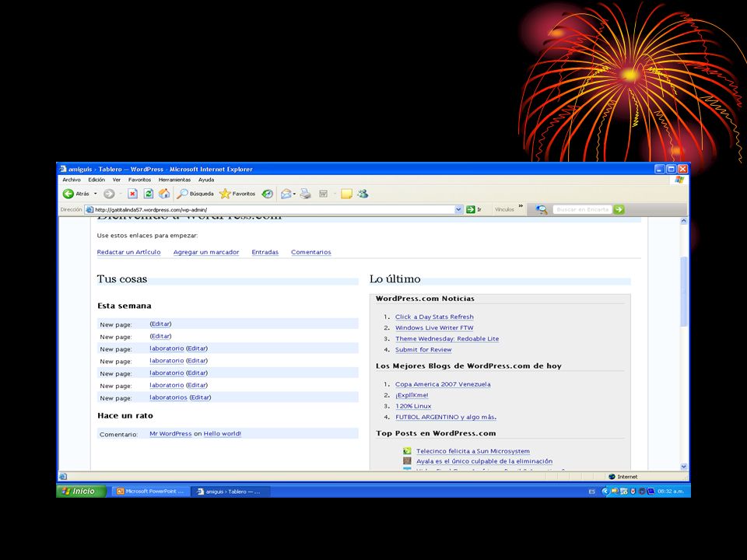Viewport: 747px width, 560px height.
Task: Click the vertical scrollbar thumb
Action: [x=684, y=292]
